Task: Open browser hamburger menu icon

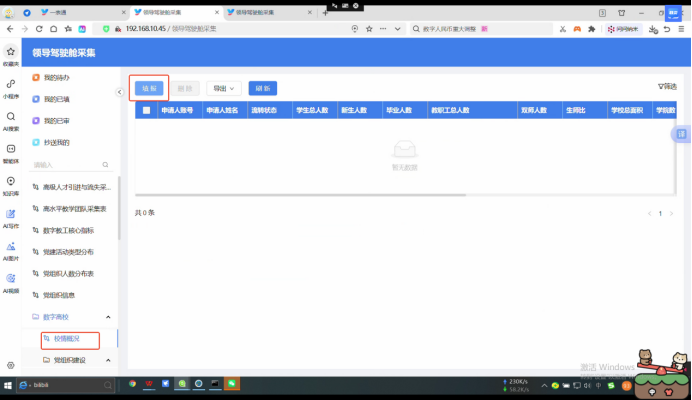Action: pyautogui.click(x=681, y=29)
